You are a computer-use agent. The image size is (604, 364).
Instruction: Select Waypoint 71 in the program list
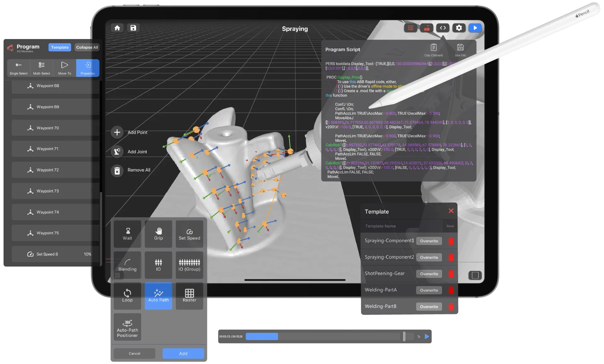click(x=55, y=149)
